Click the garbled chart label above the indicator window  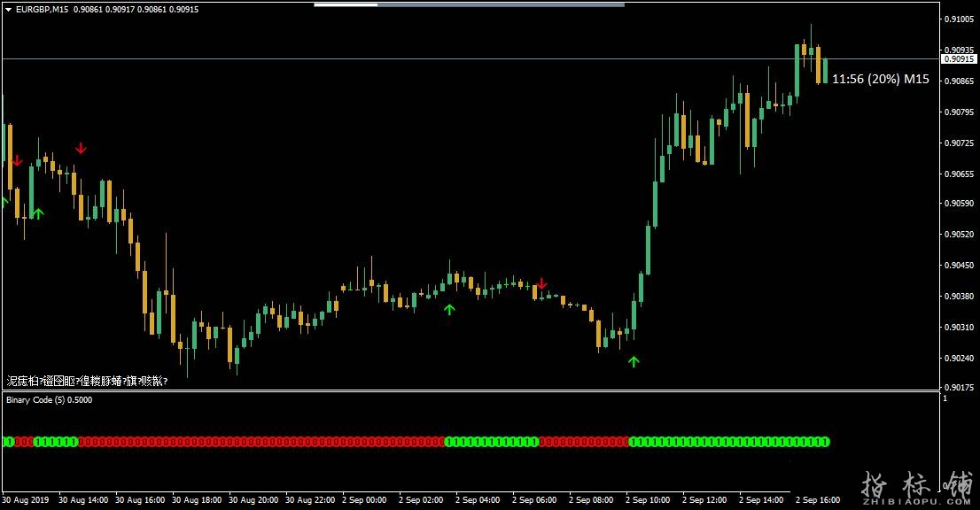click(x=87, y=381)
